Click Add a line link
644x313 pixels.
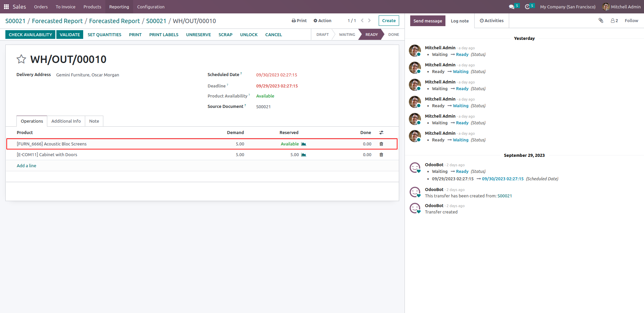pos(26,166)
